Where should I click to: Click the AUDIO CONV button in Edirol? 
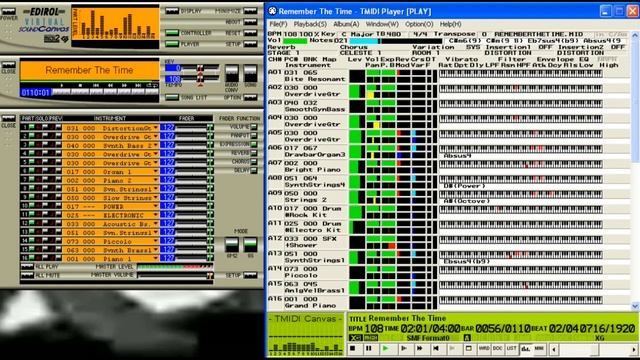(231, 74)
